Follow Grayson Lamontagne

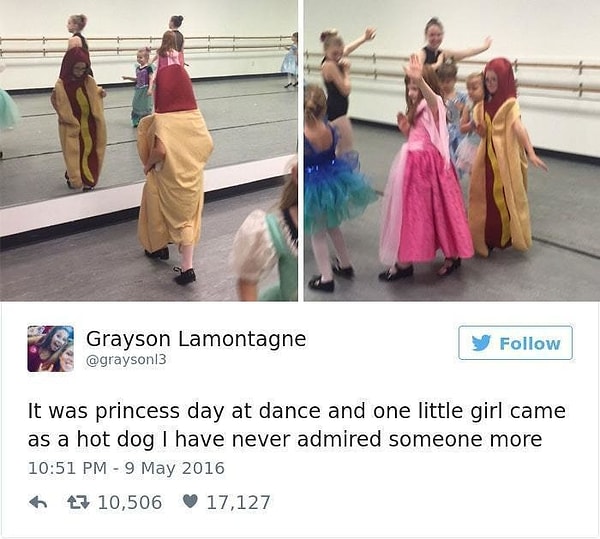(x=515, y=343)
